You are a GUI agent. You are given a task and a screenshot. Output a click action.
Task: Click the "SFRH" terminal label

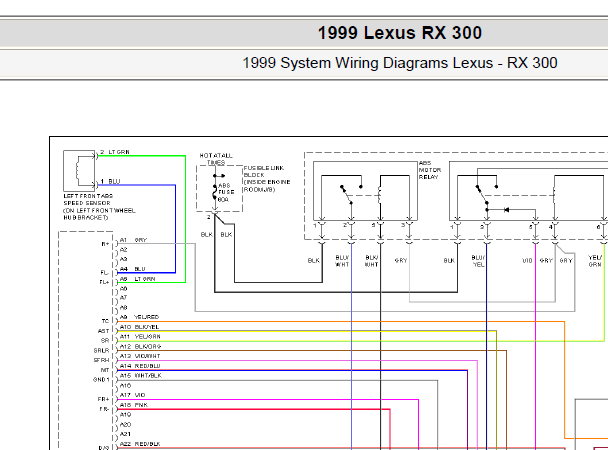point(102,360)
